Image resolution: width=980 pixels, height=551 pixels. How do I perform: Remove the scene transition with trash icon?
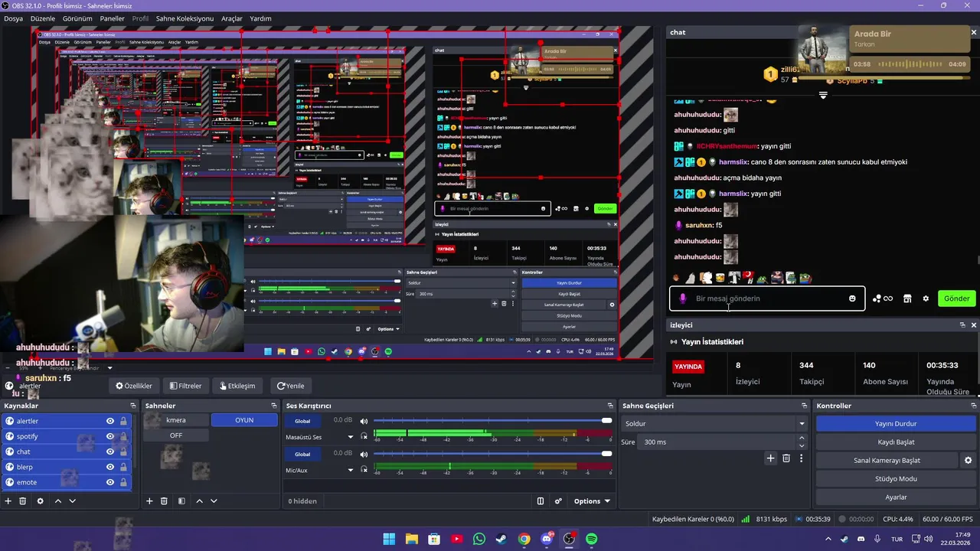[786, 458]
